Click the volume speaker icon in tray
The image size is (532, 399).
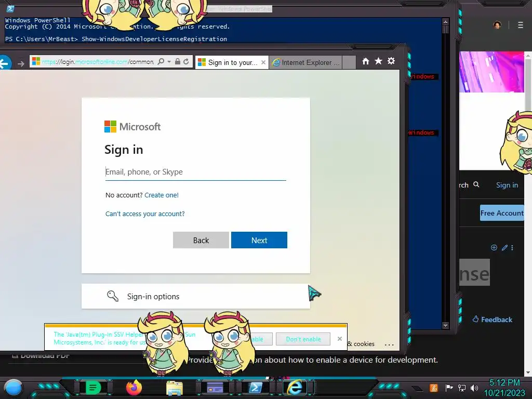coord(474,388)
